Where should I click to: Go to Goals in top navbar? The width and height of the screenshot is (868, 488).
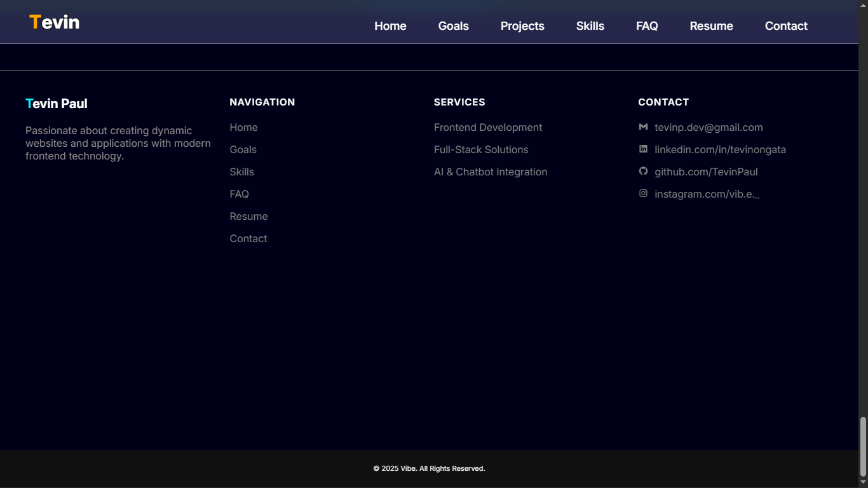pos(453,26)
